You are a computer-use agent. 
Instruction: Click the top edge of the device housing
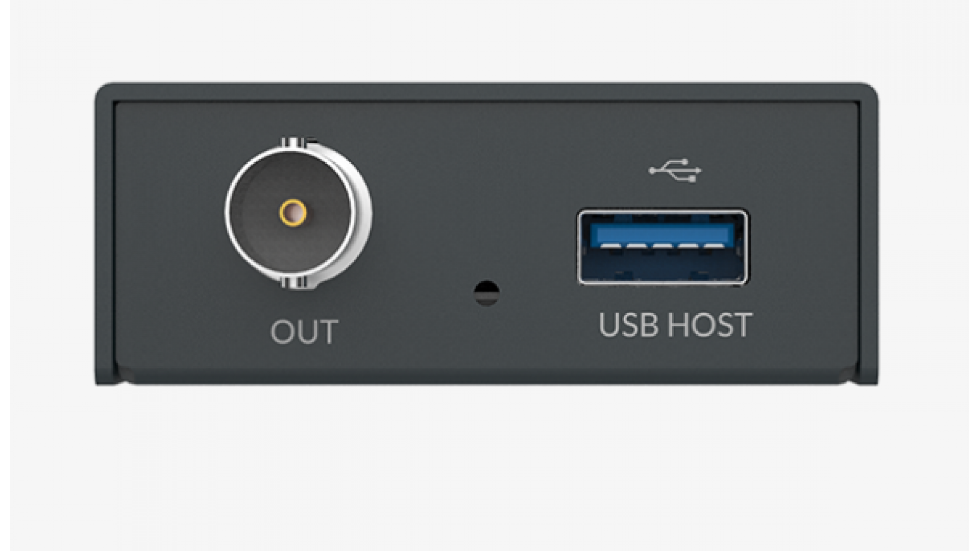coord(486,91)
